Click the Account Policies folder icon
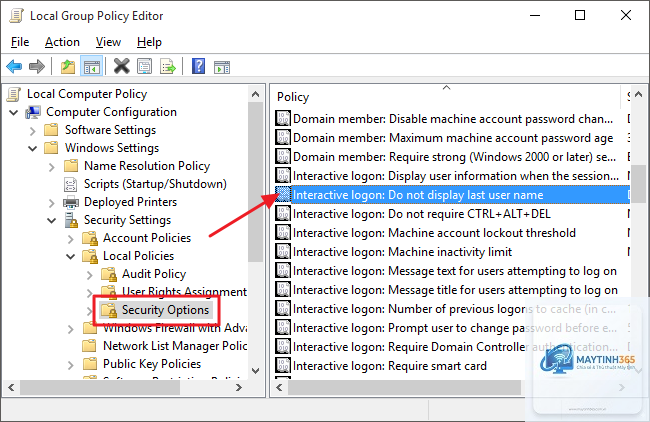 90,238
